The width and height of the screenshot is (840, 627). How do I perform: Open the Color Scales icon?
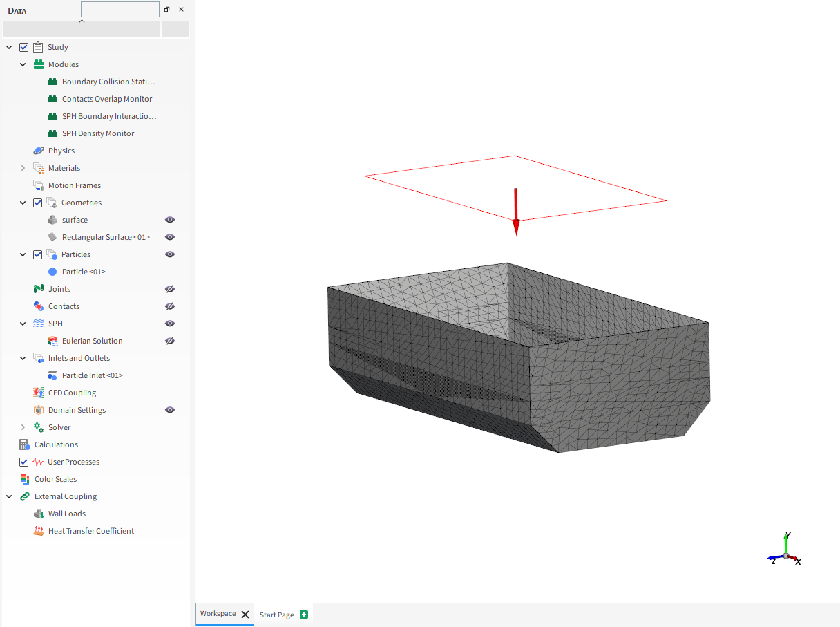(x=25, y=479)
